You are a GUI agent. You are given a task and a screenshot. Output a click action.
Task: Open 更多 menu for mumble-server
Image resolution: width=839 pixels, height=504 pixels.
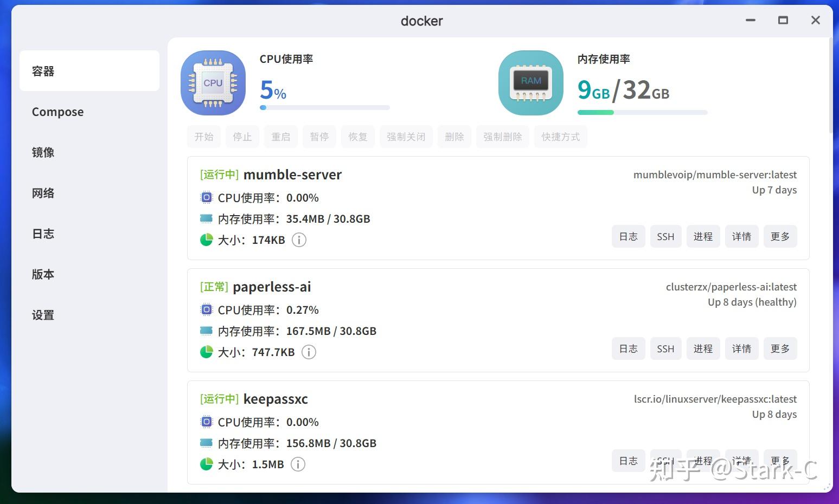click(780, 236)
